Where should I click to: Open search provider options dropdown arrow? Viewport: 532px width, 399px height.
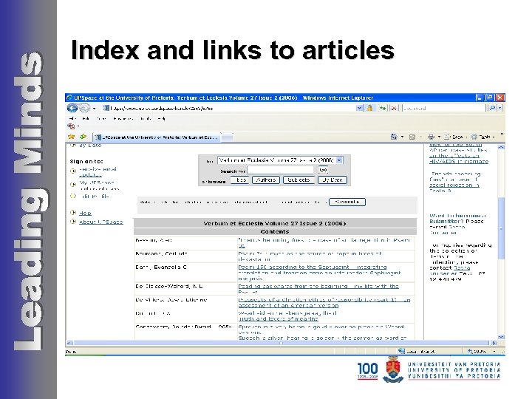point(499,108)
